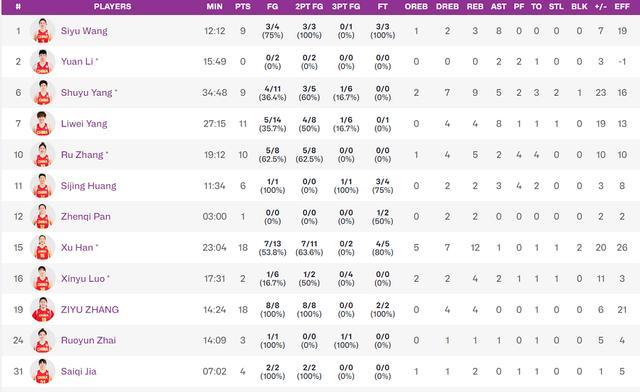This screenshot has height=392, width=640.
Task: Open Siyu Wang's player photo
Action: pyautogui.click(x=43, y=31)
